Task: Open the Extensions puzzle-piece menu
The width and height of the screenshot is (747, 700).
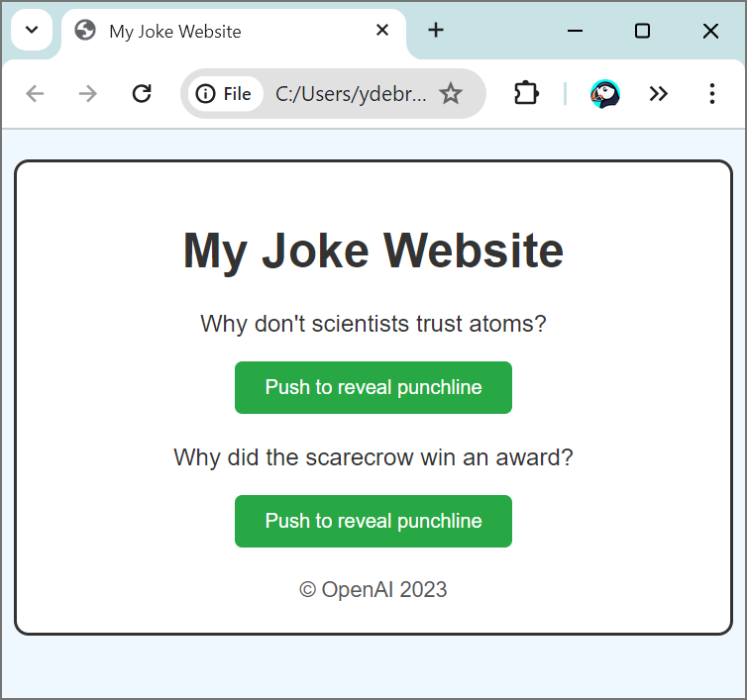Action: (526, 93)
